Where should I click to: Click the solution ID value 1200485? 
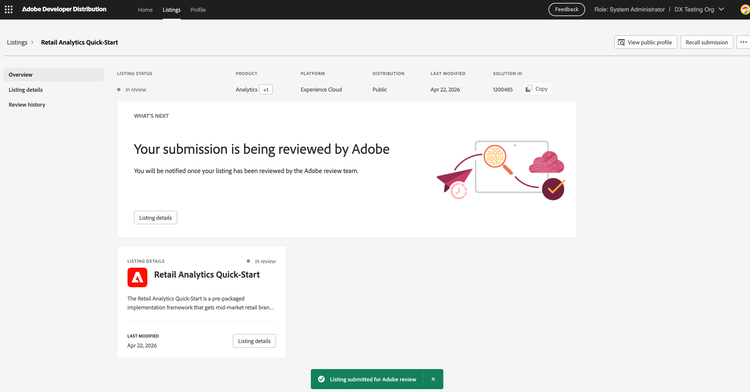[503, 89]
